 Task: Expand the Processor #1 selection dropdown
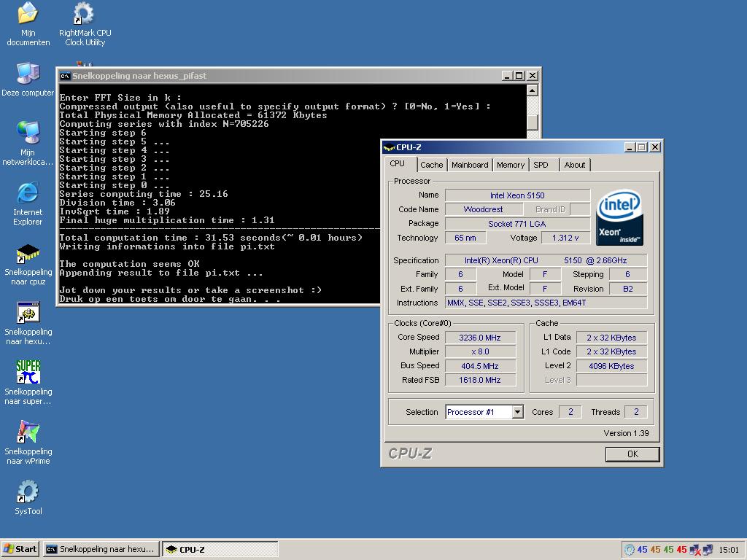coord(518,412)
